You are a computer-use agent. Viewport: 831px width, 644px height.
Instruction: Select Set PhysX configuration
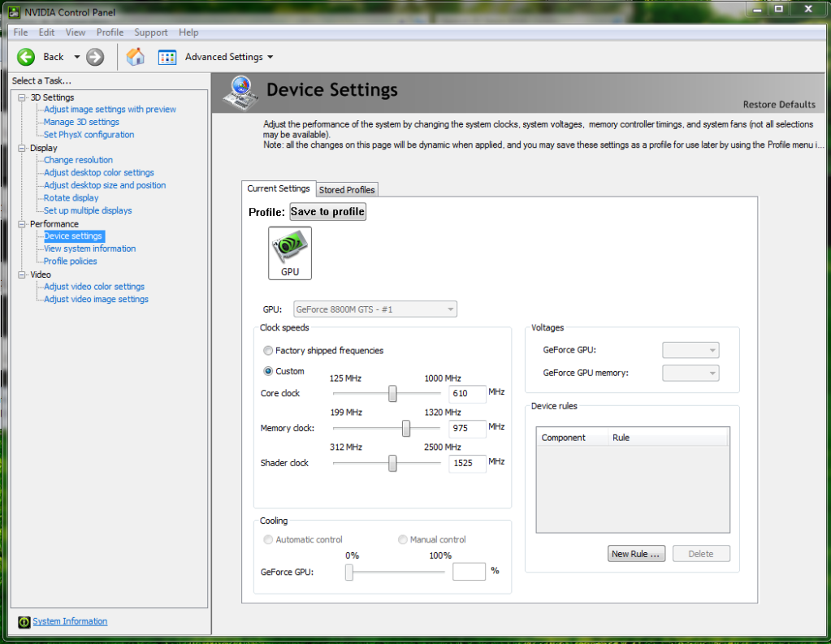(89, 135)
